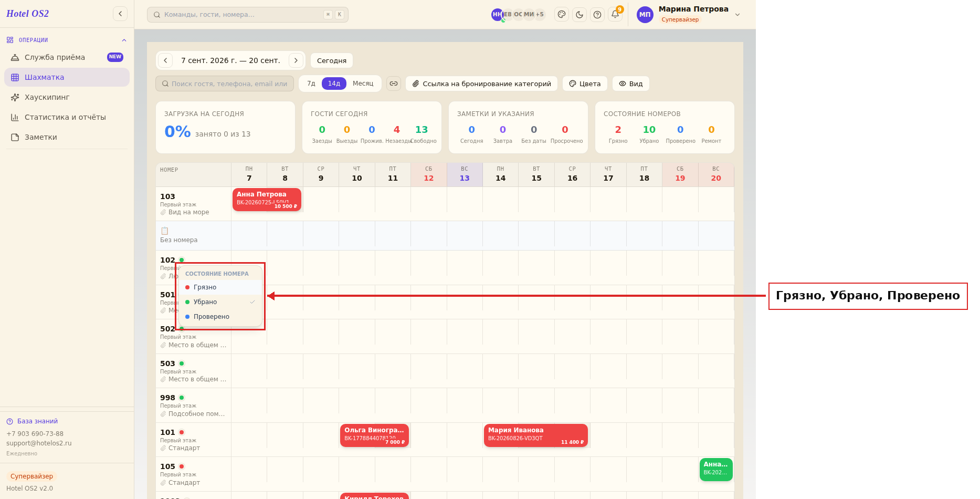980x499 pixels.
Task: Click room 105 red status dot
Action: 182,466
